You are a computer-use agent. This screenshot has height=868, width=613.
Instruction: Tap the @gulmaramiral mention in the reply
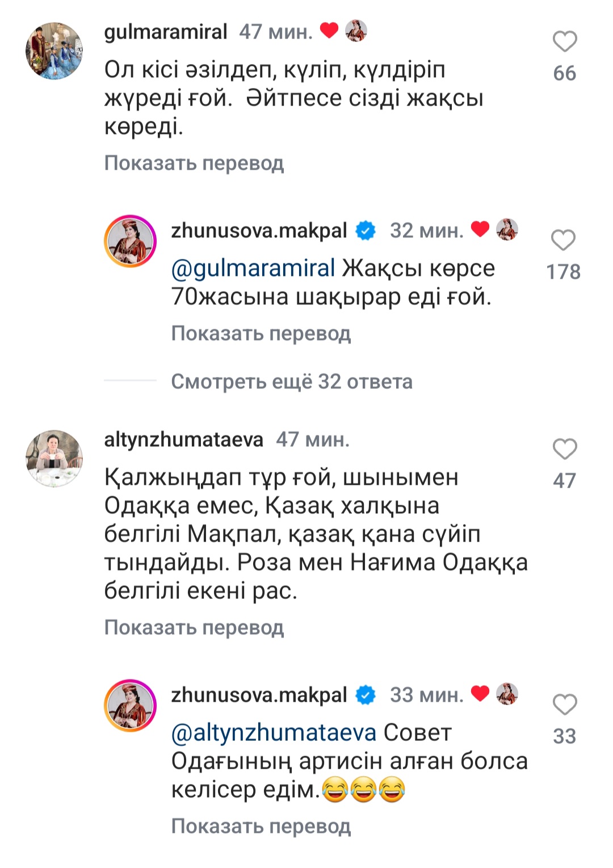(253, 268)
